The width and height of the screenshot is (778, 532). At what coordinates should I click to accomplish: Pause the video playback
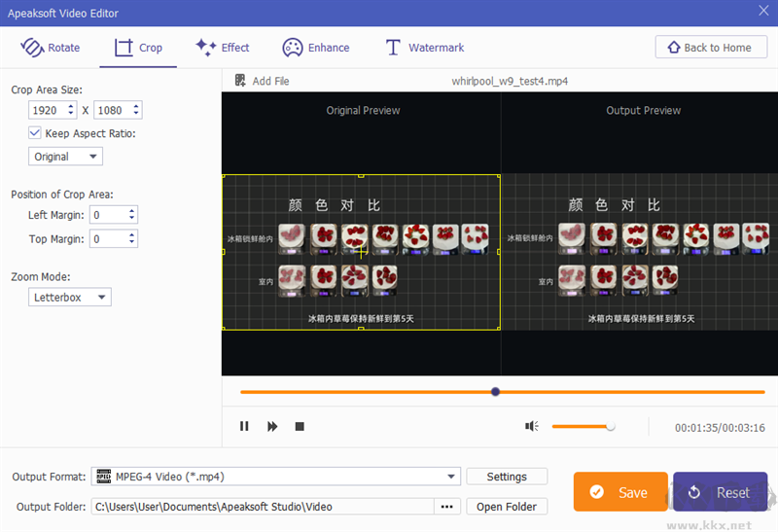[244, 426]
